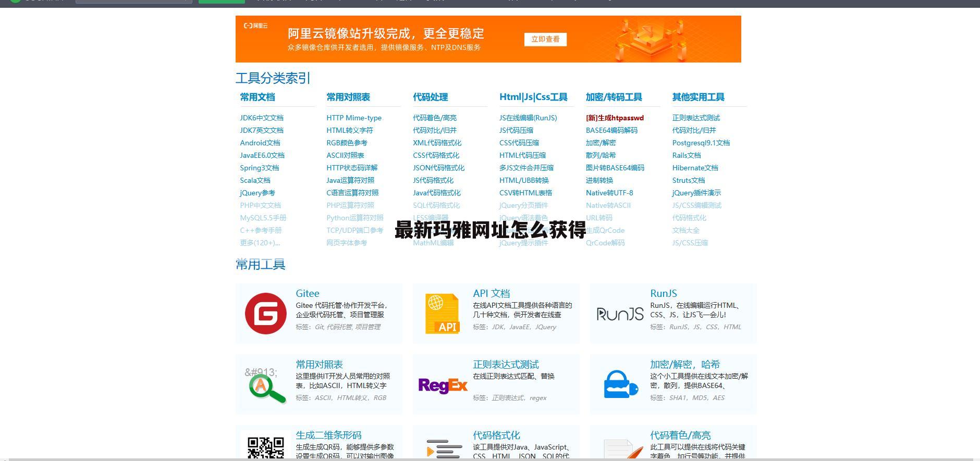Open the API document yellow icon
Screen dimensions: 980x461
tap(443, 314)
